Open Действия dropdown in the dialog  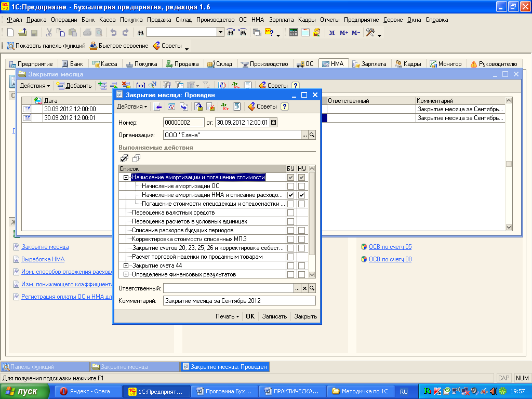(x=132, y=107)
